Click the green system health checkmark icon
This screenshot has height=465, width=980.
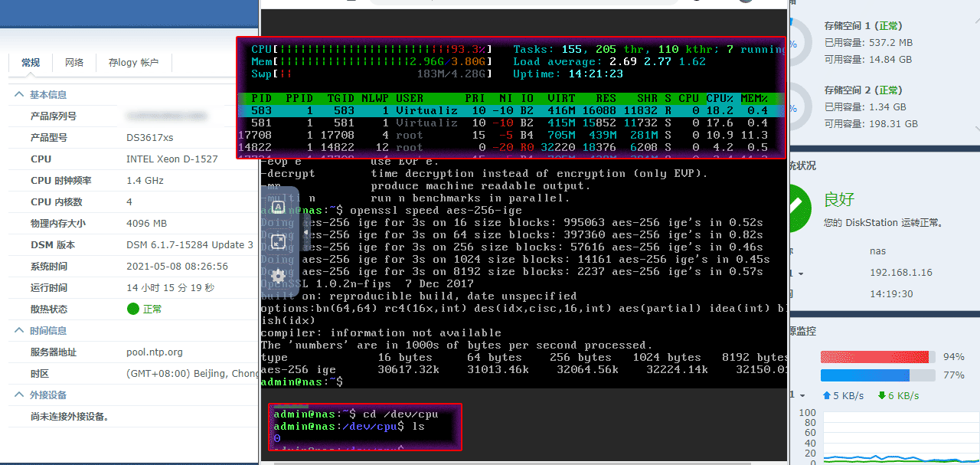(799, 207)
